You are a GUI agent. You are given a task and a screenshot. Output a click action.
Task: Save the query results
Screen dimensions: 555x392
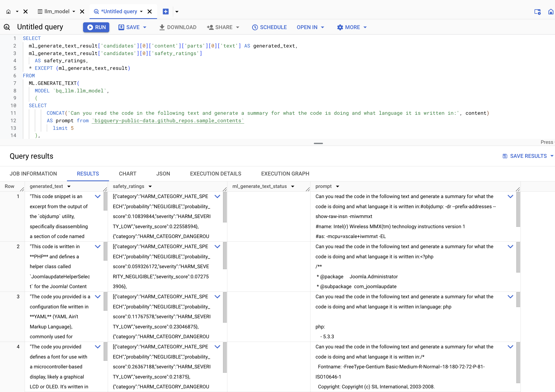tap(528, 156)
